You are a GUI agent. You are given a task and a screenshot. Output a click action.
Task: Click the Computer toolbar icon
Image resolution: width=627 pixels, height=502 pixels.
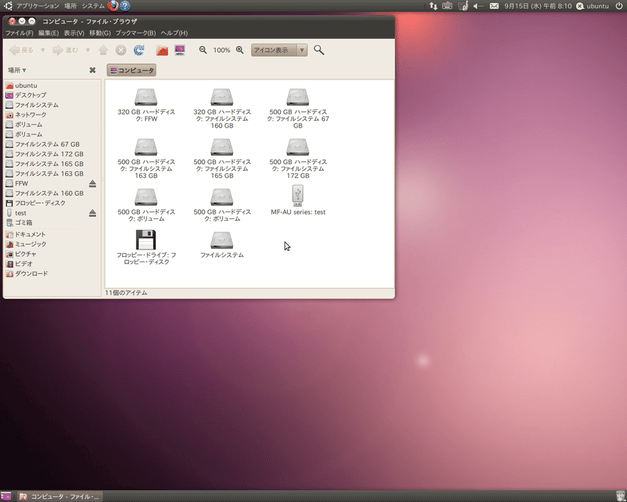pos(180,50)
